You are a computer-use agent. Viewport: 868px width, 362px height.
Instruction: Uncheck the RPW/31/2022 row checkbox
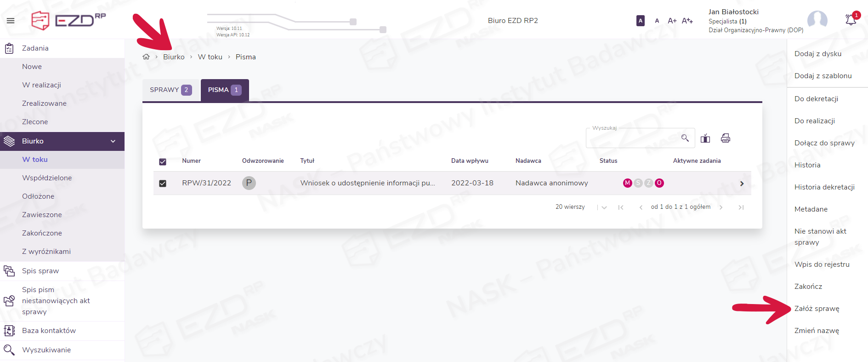[x=163, y=184]
